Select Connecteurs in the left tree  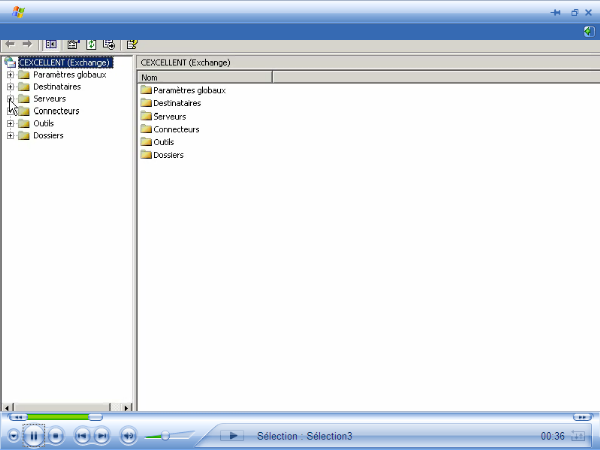(x=56, y=111)
